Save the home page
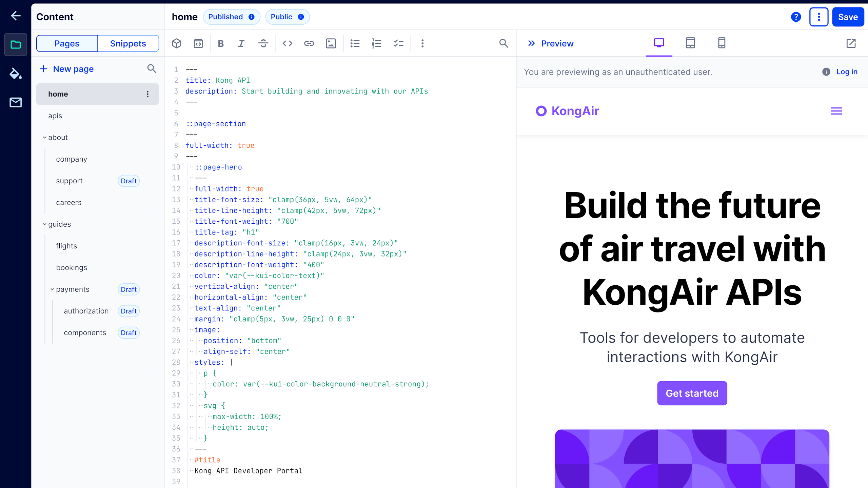The image size is (868, 488). point(848,17)
